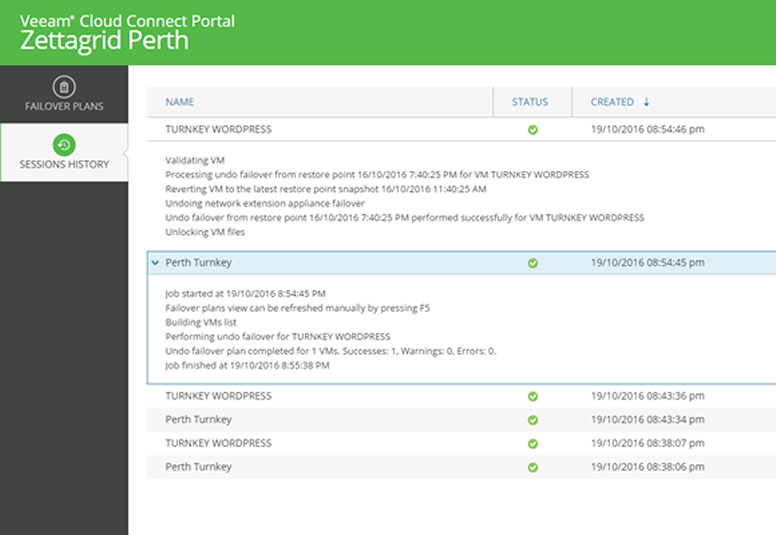Viewport: 776px width, 535px height.
Task: Click the date 19/10/2016 08:38:07 pm
Action: 647,443
